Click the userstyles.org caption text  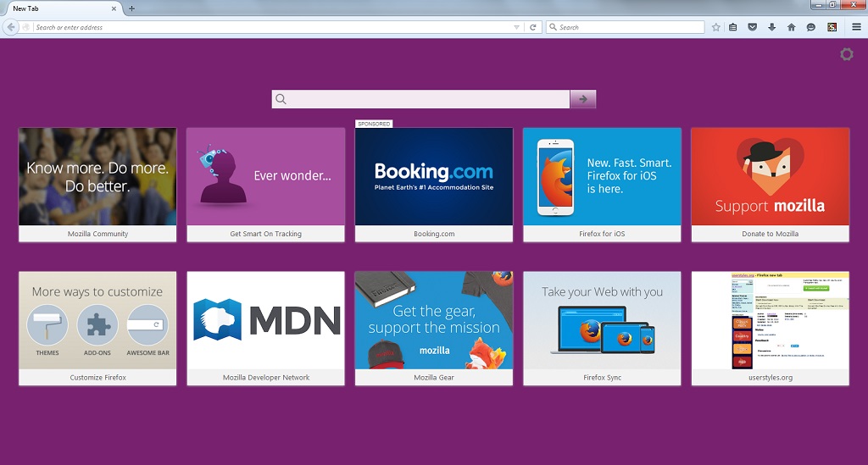[770, 378]
